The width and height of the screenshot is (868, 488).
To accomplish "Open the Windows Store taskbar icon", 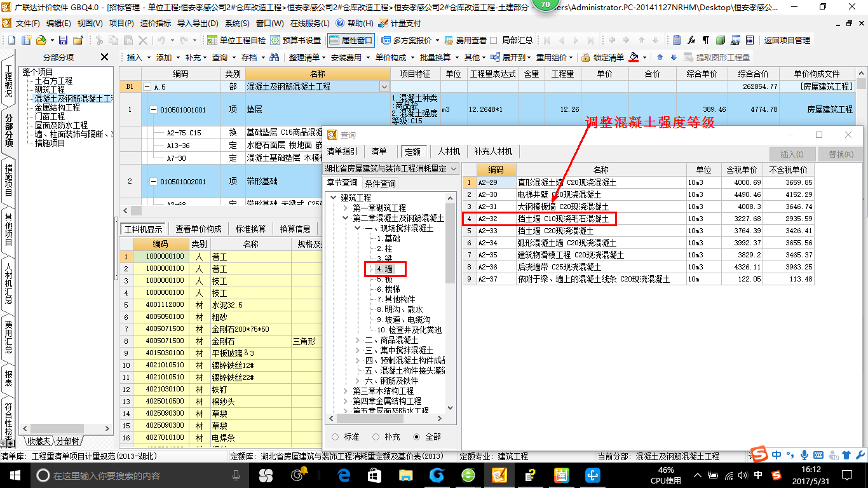I will [374, 475].
